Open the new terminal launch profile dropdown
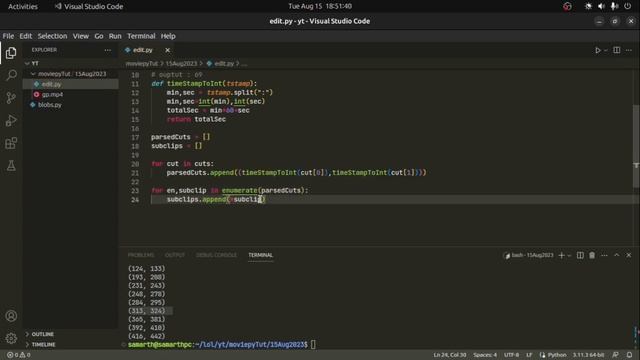Viewport: 640px width, 360px height. 569,255
